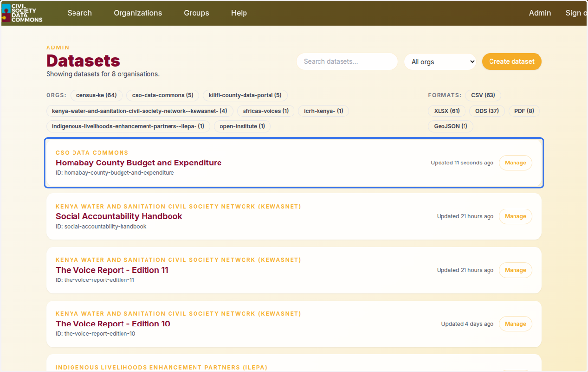This screenshot has height=372, width=588.
Task: Filter by cso-data-commons (5) org chip
Action: tap(163, 95)
